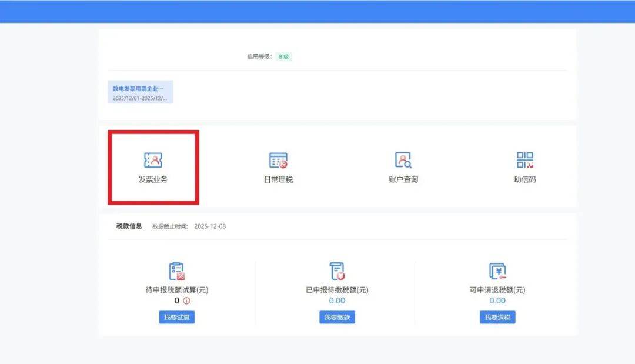Click the 待申报税额试算 clipboard icon
635x364 pixels.
[x=176, y=271]
